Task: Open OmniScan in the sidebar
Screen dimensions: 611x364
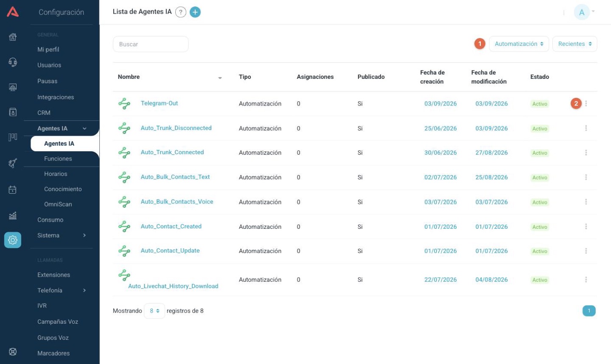Action: click(x=58, y=204)
